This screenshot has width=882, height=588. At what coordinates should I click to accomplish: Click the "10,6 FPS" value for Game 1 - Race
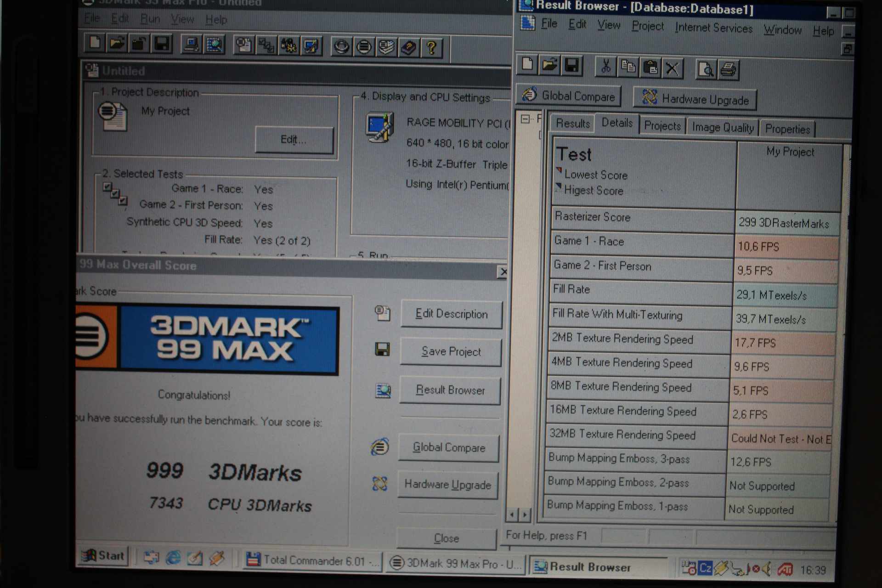coord(758,247)
